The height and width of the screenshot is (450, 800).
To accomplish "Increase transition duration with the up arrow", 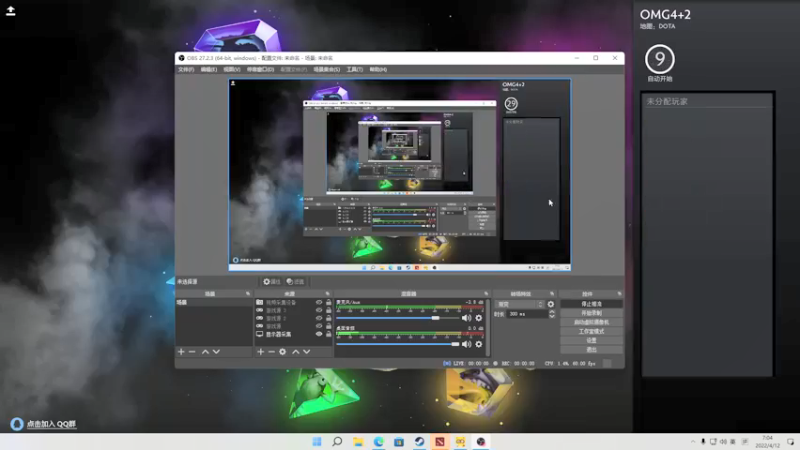I will click(552, 312).
